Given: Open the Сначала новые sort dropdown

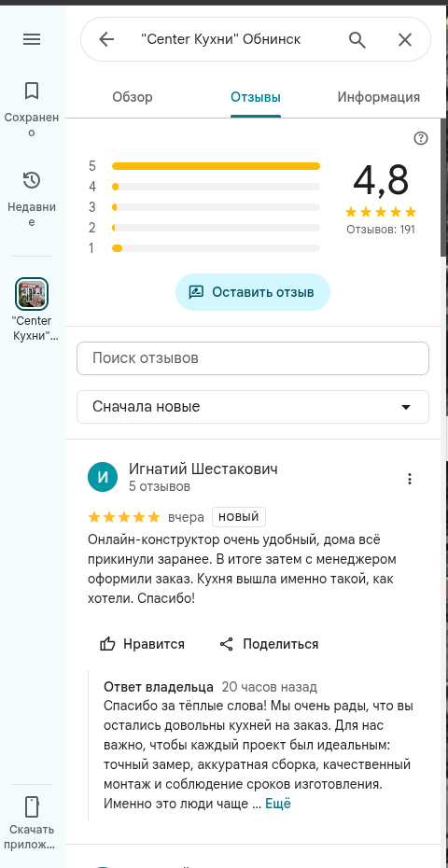Looking at the screenshot, I should 253,407.
